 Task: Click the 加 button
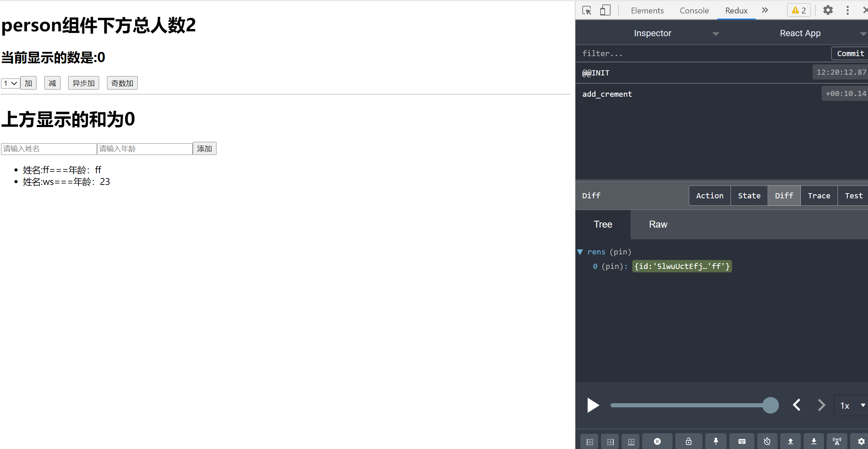click(x=28, y=83)
